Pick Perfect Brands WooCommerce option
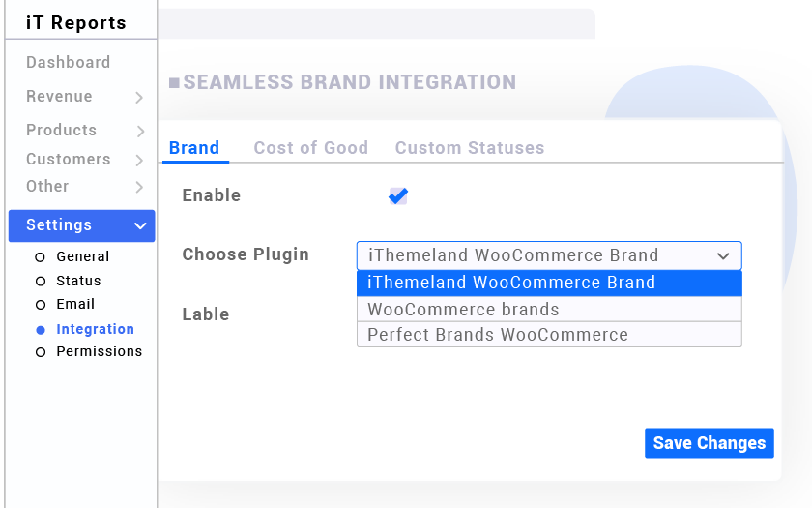This screenshot has width=812, height=508. tap(548, 335)
